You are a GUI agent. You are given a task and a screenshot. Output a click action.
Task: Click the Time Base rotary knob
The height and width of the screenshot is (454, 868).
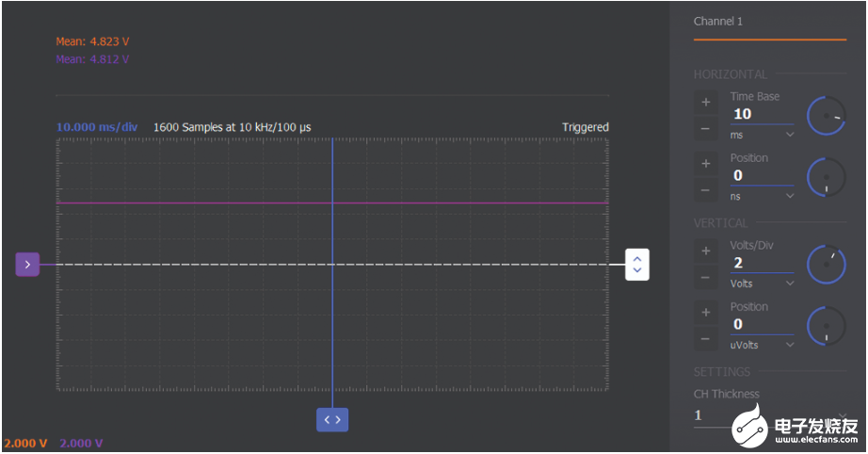[826, 116]
